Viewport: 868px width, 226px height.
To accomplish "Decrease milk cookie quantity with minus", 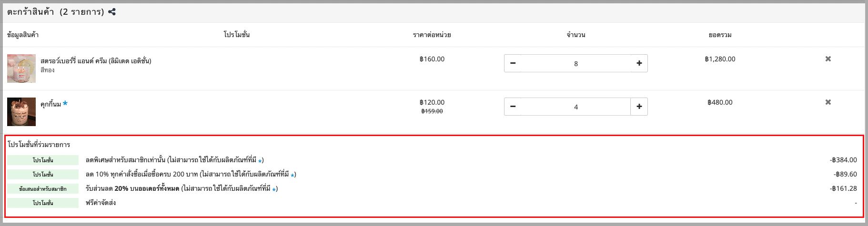I will click(x=513, y=107).
